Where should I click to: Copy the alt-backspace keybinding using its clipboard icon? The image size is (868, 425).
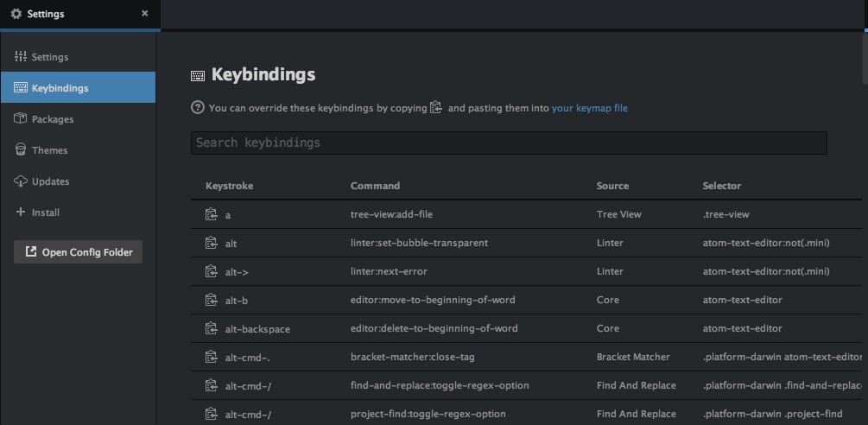click(x=210, y=328)
